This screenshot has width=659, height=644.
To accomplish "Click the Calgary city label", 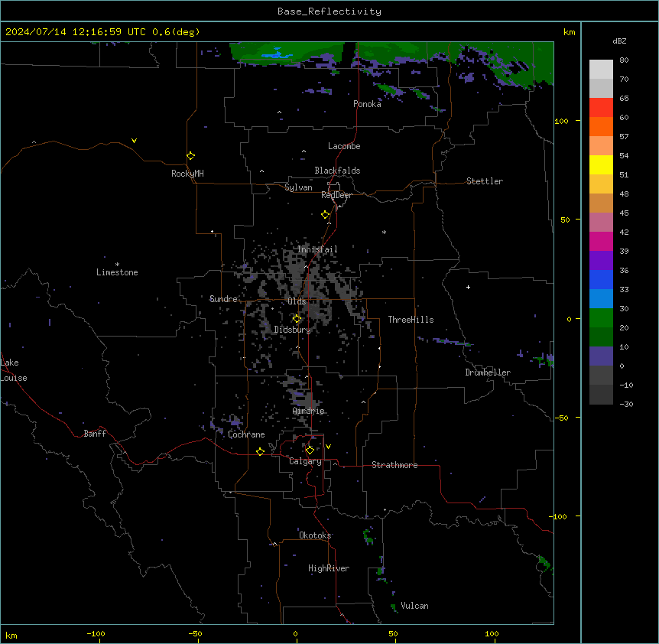I will point(305,461).
